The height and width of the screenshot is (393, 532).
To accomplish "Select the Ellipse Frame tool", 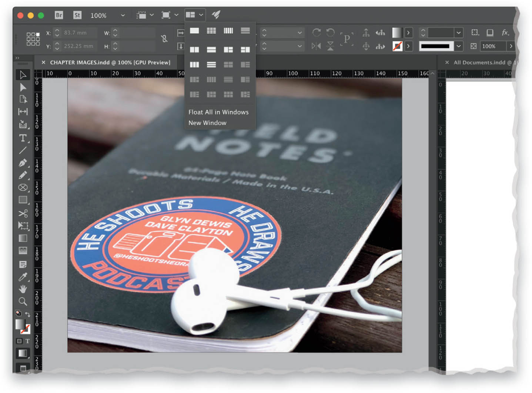I will (23, 187).
